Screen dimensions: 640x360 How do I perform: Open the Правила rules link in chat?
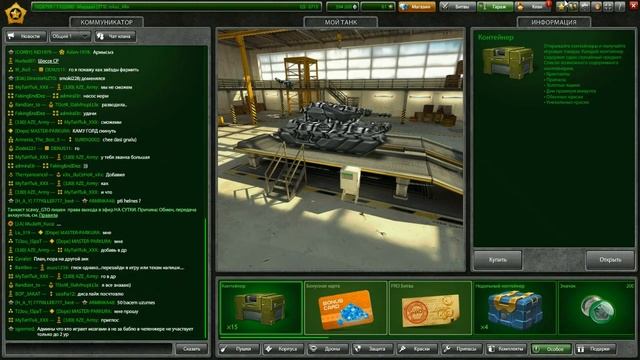click(48, 215)
